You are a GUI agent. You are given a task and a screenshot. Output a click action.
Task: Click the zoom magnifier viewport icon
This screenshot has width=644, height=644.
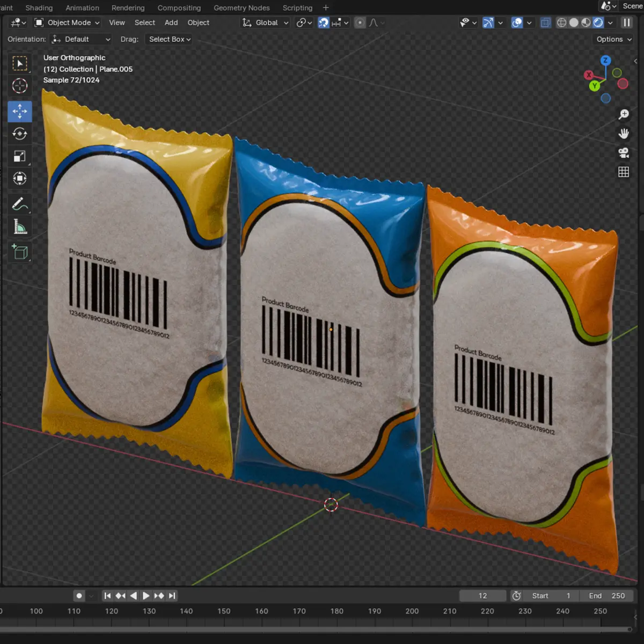(624, 114)
